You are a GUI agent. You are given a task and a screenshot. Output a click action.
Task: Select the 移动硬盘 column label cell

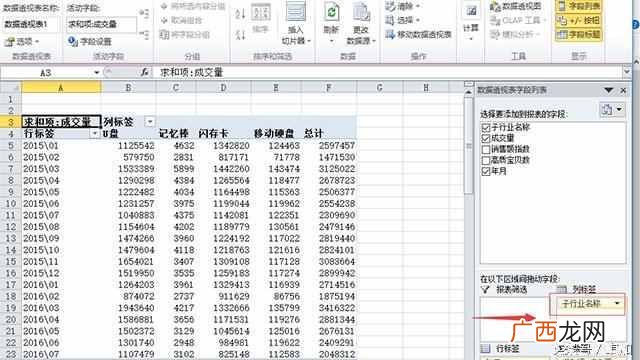click(x=276, y=133)
